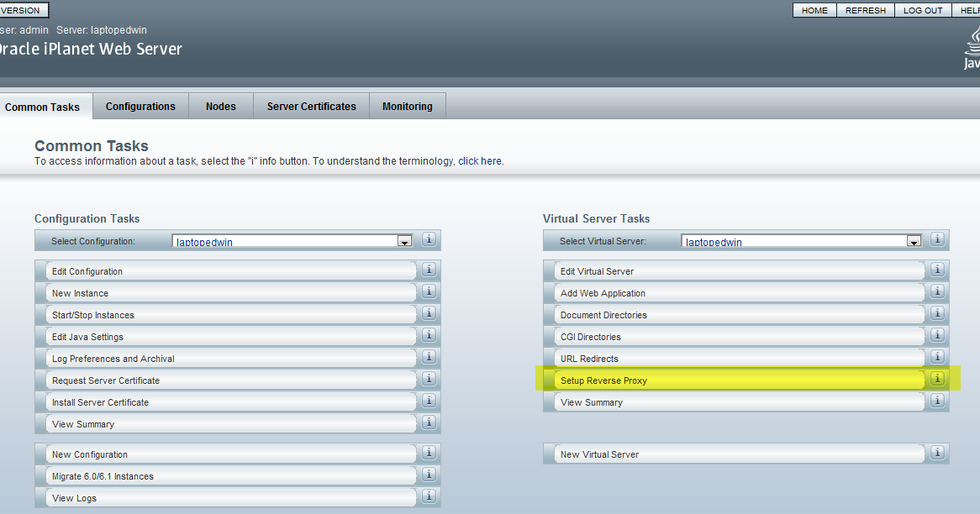980x514 pixels.
Task: Open info for URL Redirects task
Action: pyautogui.click(x=937, y=357)
